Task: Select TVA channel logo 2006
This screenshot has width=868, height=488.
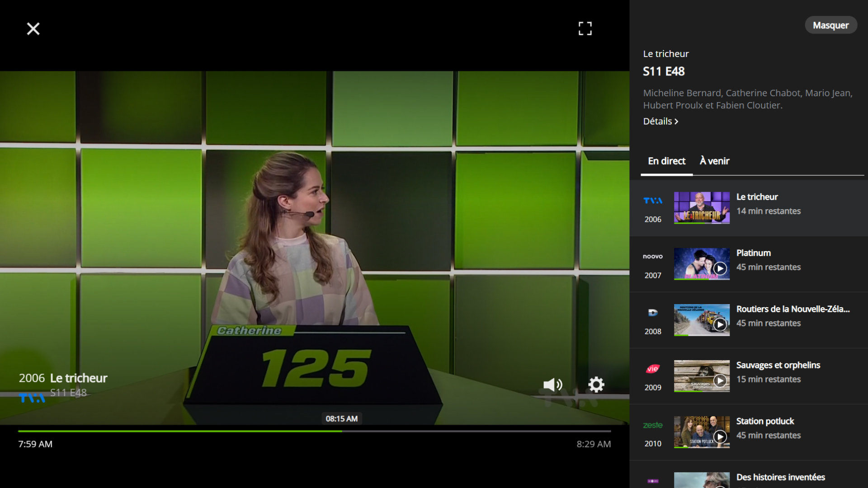Action: click(x=653, y=201)
